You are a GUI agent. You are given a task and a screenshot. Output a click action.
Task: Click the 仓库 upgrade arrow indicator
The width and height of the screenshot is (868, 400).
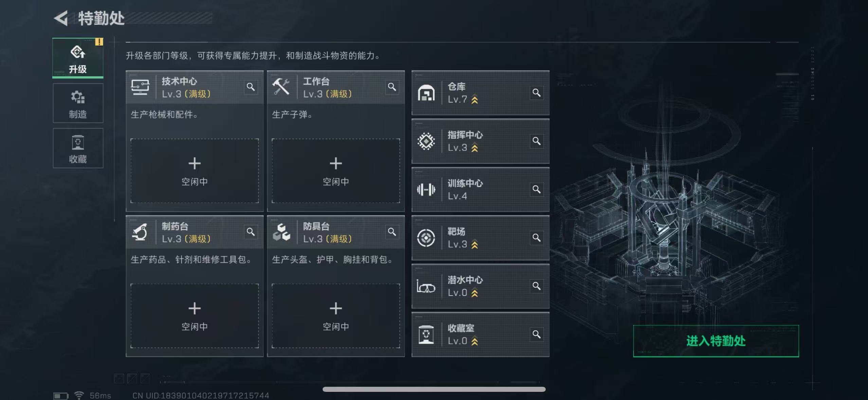(475, 100)
